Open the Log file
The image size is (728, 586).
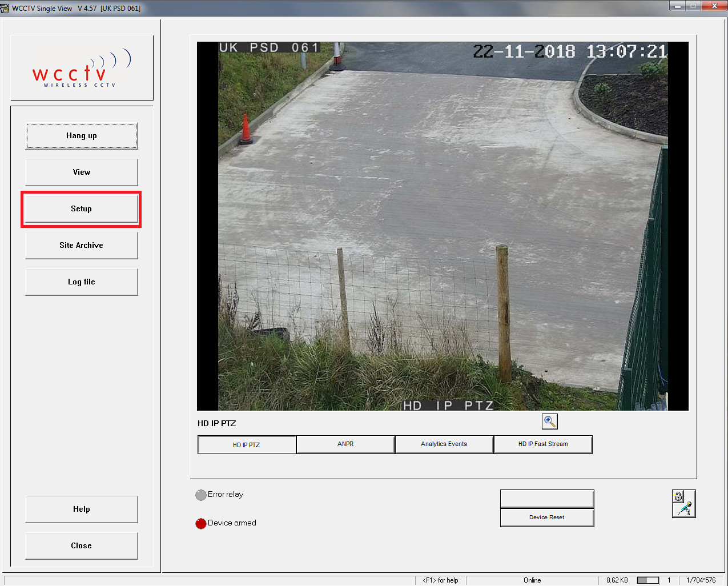click(82, 282)
